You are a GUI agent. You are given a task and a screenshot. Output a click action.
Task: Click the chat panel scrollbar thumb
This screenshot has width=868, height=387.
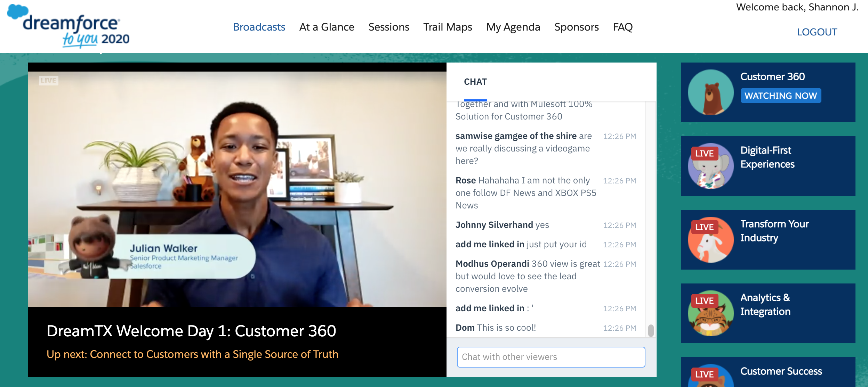pyautogui.click(x=651, y=330)
